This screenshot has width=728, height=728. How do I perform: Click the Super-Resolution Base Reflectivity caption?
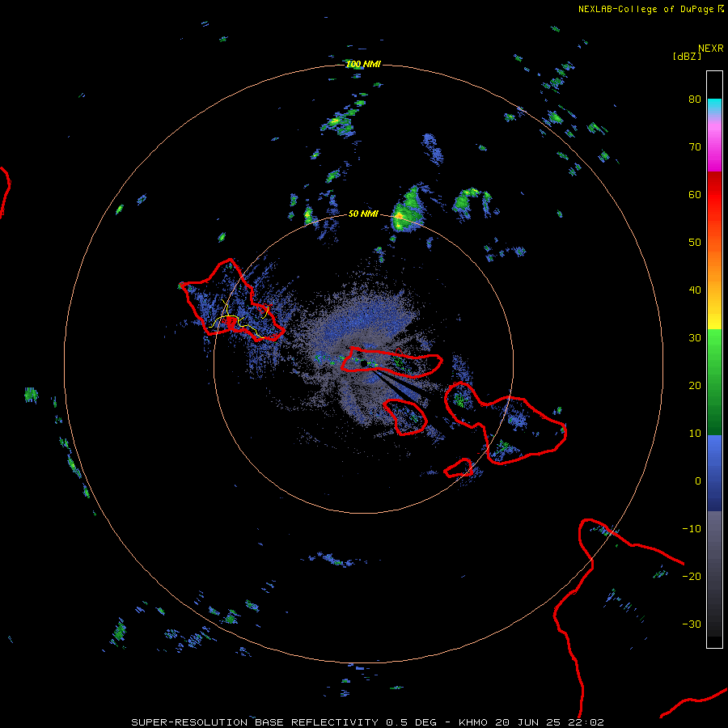point(368,722)
